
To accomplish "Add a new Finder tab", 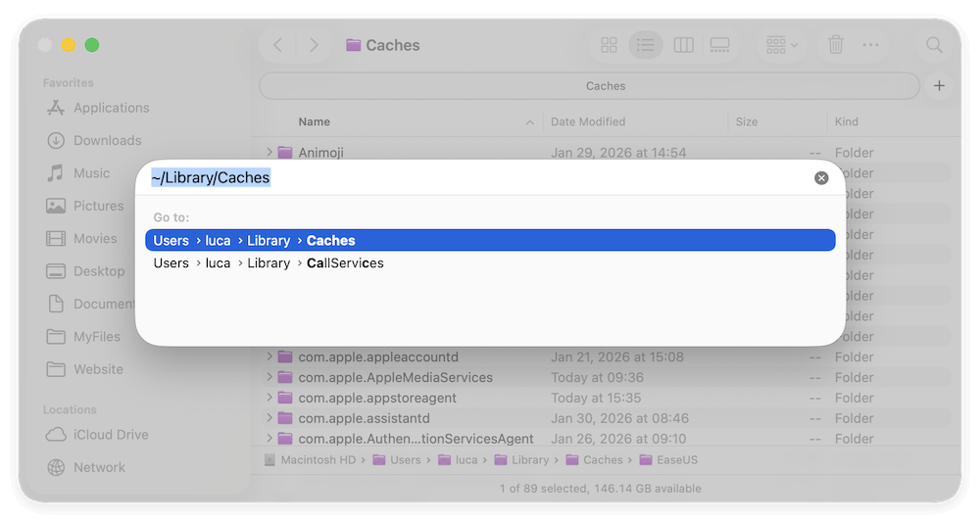I will 939,85.
